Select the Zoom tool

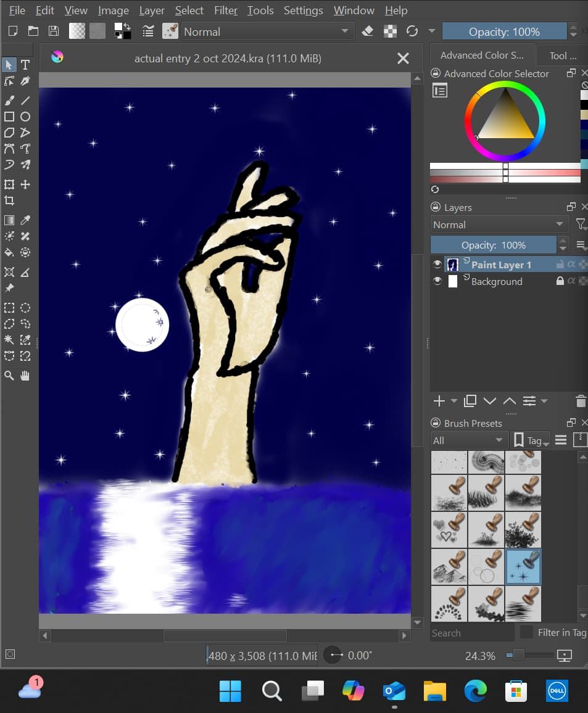(x=9, y=376)
